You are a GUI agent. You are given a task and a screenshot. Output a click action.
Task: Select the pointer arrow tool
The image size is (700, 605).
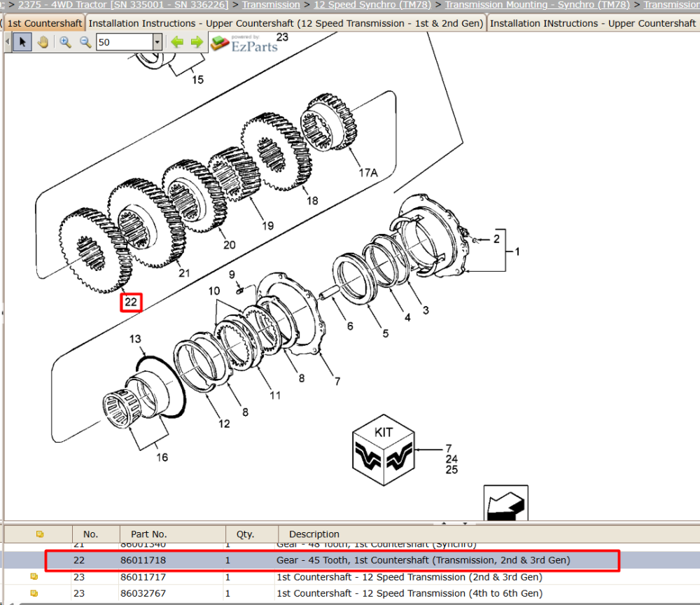coord(22,43)
